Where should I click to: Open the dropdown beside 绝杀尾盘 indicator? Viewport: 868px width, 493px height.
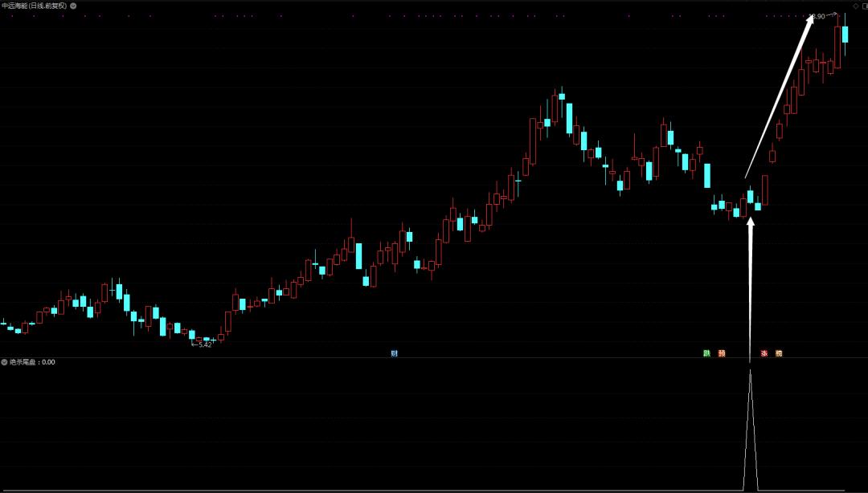[x=5, y=362]
